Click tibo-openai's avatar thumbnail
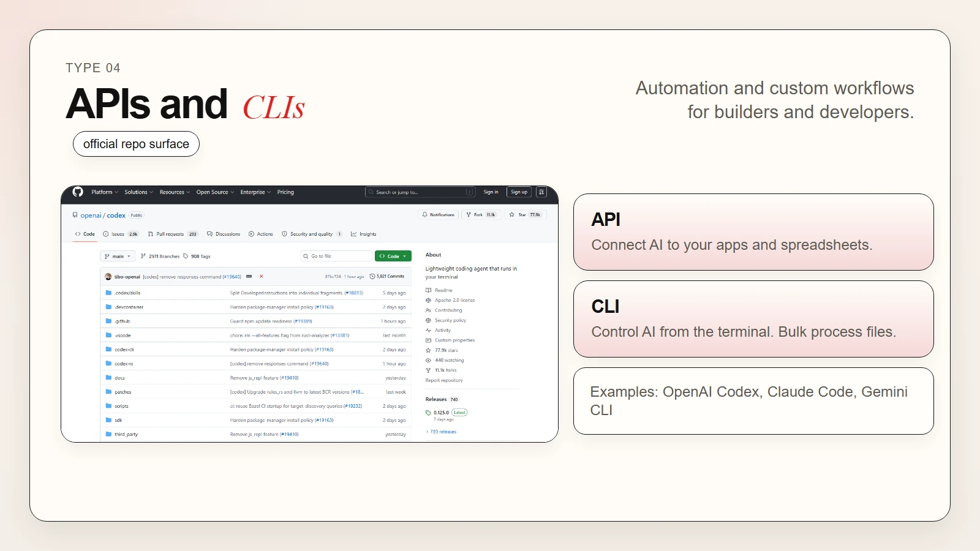Screen dimensions: 980x551 tap(108, 276)
